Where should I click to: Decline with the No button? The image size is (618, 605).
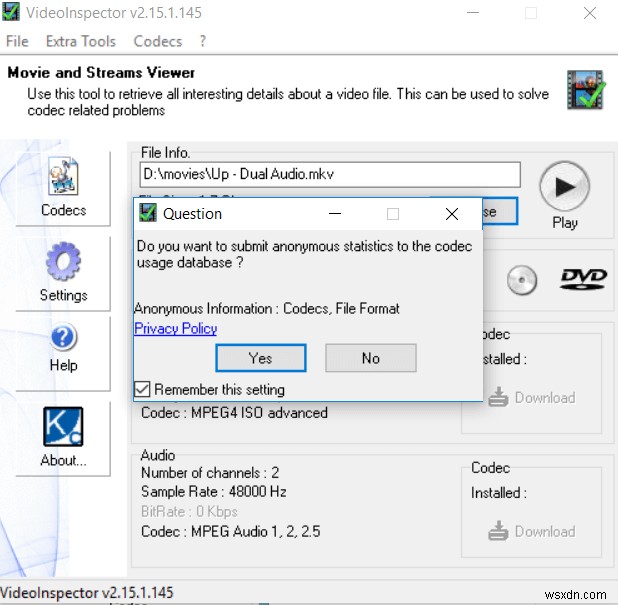tap(370, 358)
